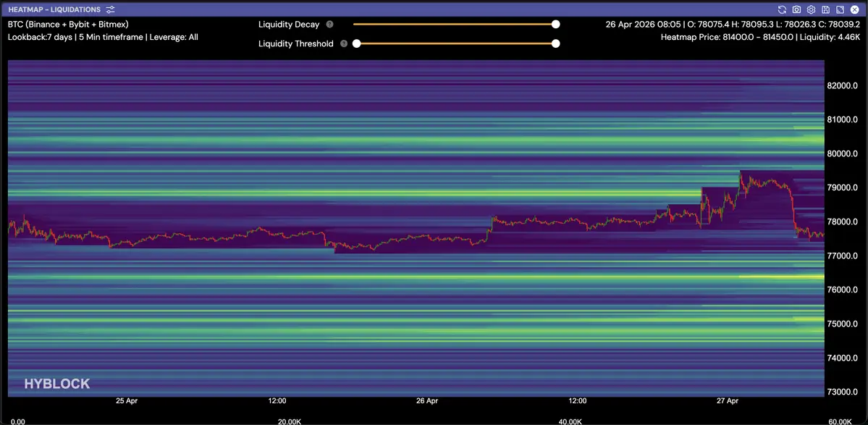Screen dimensions: 868x425
Task: Click the 27 Apr date axis label
Action: click(x=728, y=400)
